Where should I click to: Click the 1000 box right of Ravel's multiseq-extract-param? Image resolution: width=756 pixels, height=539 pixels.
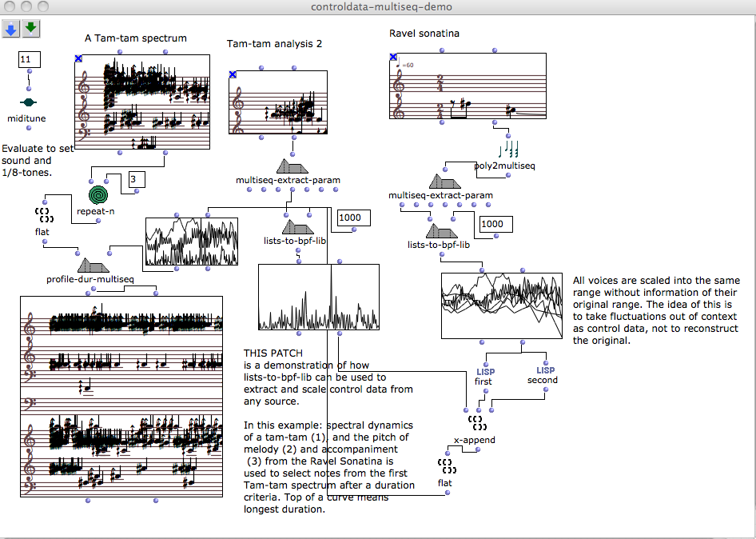pos(491,225)
